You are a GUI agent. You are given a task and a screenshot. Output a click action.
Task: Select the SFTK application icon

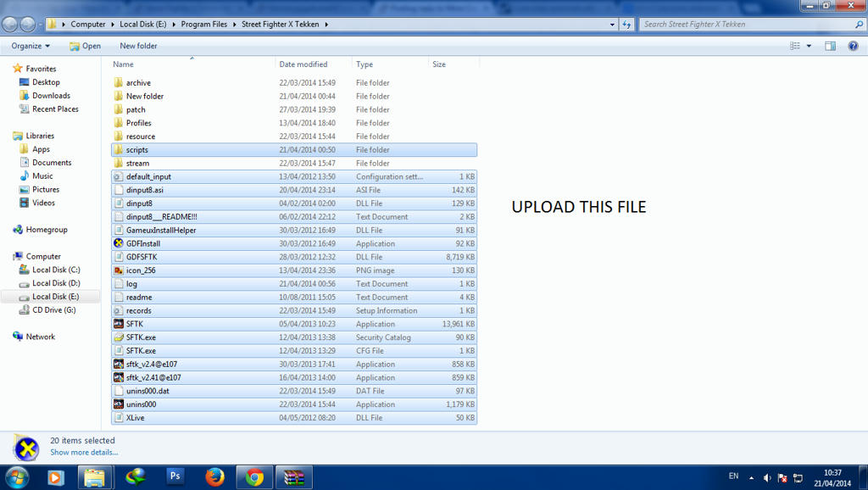click(x=118, y=324)
